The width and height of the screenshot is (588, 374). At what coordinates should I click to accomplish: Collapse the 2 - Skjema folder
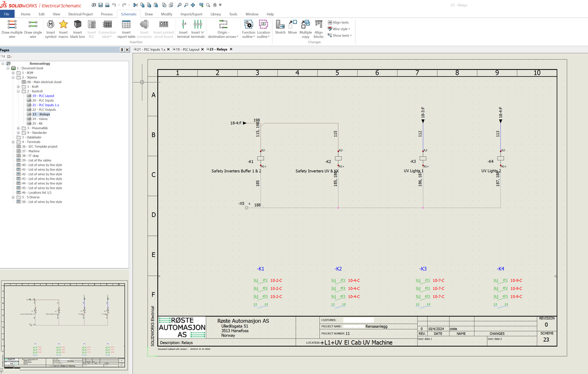13,78
